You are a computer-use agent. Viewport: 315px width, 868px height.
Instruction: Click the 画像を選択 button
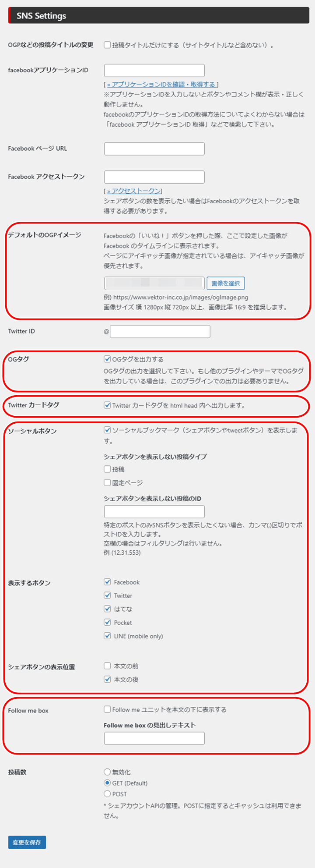click(x=226, y=283)
